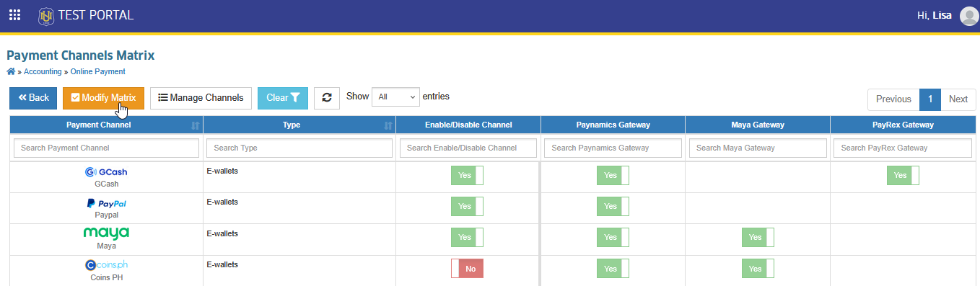This screenshot has width=980, height=286.
Task: Enable the Coins PH channel switch
Action: click(x=467, y=269)
